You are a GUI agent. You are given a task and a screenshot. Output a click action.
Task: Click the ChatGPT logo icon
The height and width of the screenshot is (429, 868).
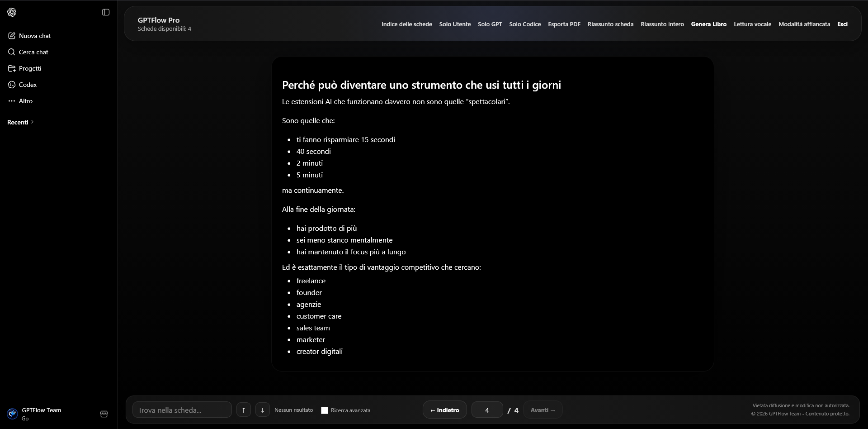tap(12, 12)
